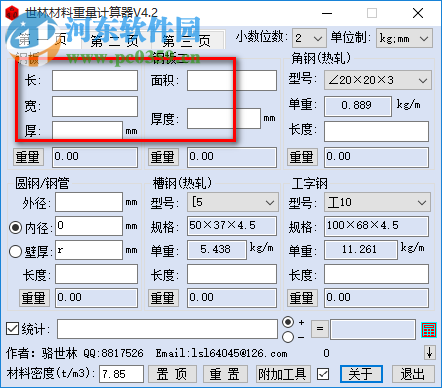
Task: Open the red calculator icon
Action: click(x=429, y=330)
